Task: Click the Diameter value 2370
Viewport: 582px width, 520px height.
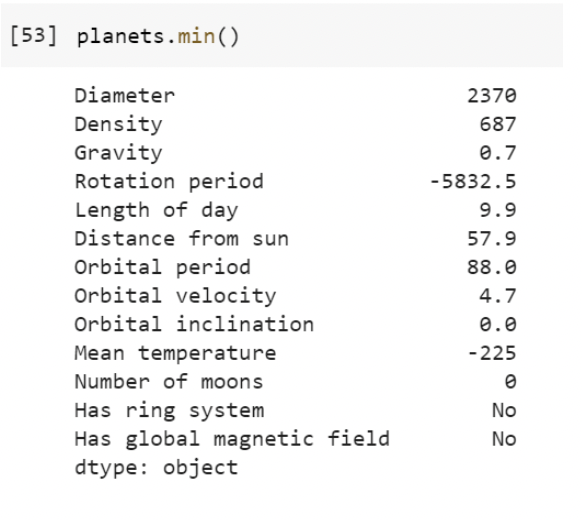Action: 491,96
